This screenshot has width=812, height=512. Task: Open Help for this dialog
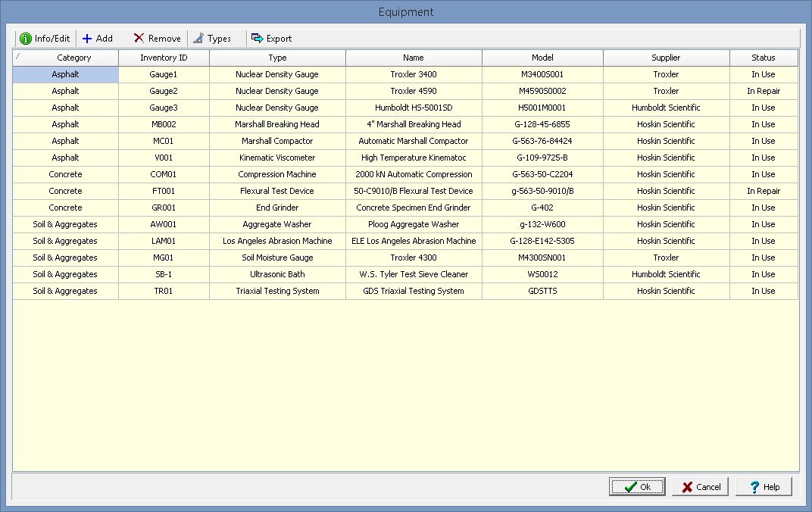(x=764, y=487)
